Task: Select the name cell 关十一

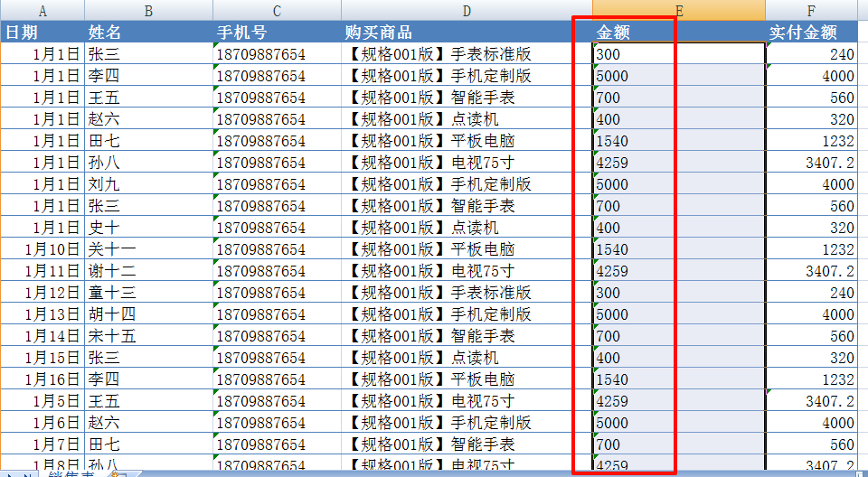Action: click(149, 249)
